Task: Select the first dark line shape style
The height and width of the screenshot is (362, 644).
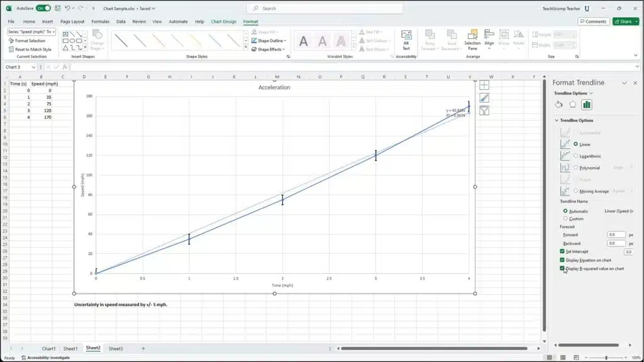Action: point(121,41)
